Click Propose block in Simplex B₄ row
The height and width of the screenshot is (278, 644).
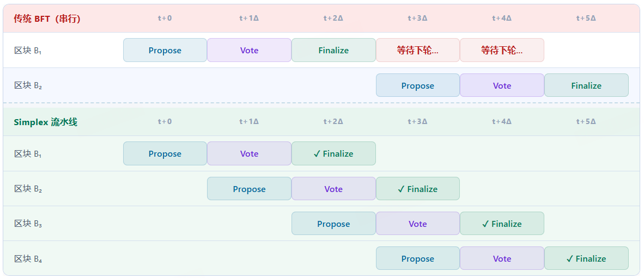(417, 258)
